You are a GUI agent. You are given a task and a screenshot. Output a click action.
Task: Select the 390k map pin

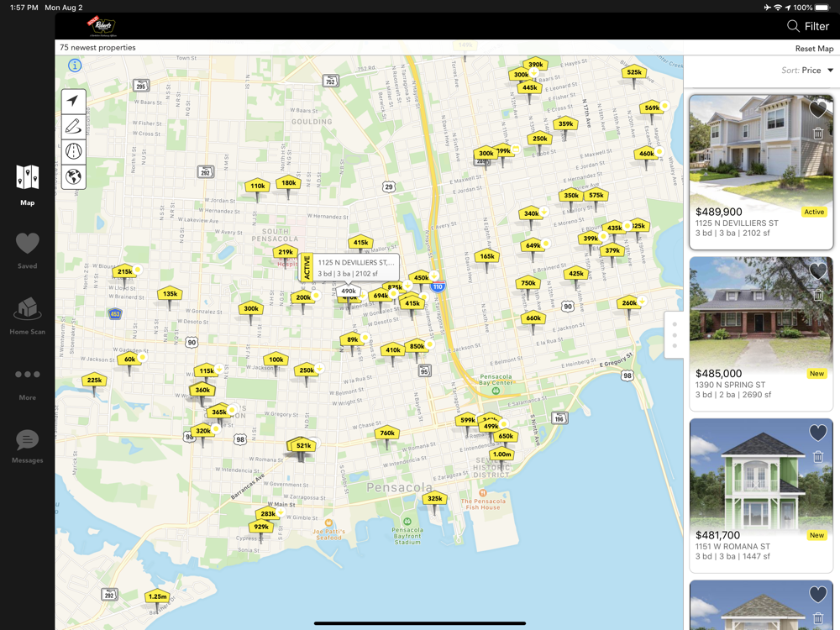pos(535,65)
